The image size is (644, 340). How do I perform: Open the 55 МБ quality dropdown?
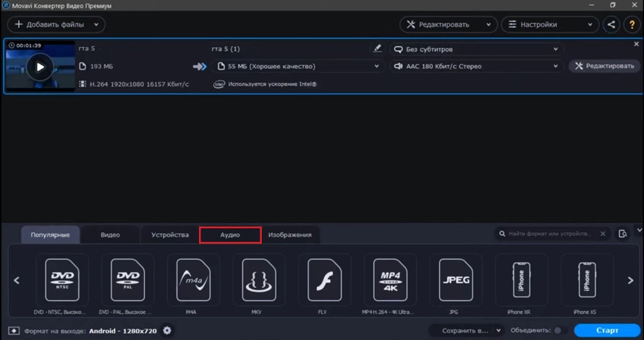click(x=298, y=66)
